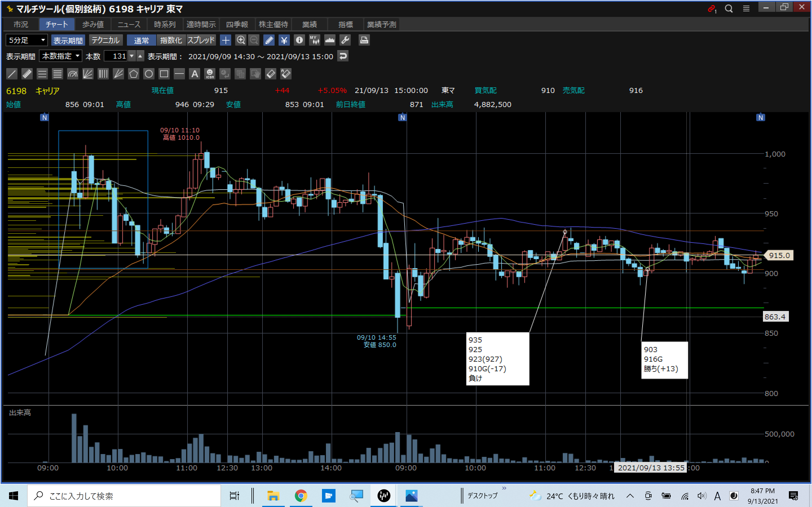This screenshot has height=507, width=812.
Task: Select the trend line drawing tool
Action: [x=12, y=74]
